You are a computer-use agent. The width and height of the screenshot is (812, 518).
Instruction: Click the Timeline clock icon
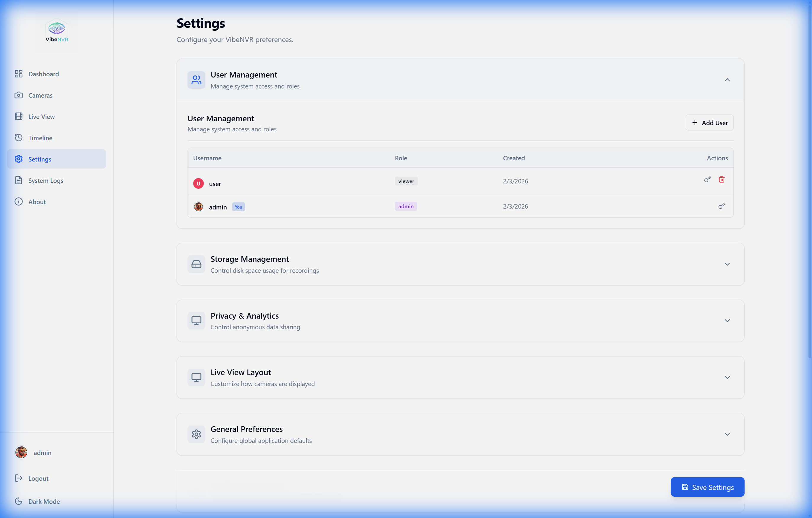tap(19, 138)
